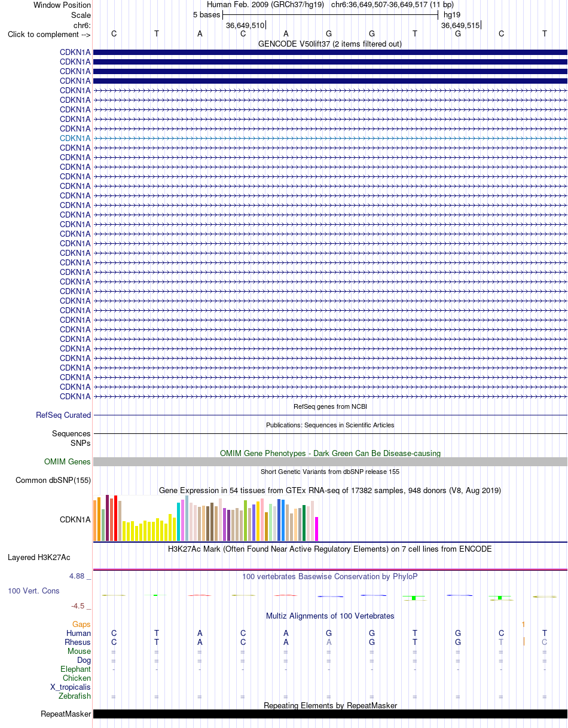Select the X_tropicalis species row label
The width and height of the screenshot is (568, 728).
click(x=71, y=687)
